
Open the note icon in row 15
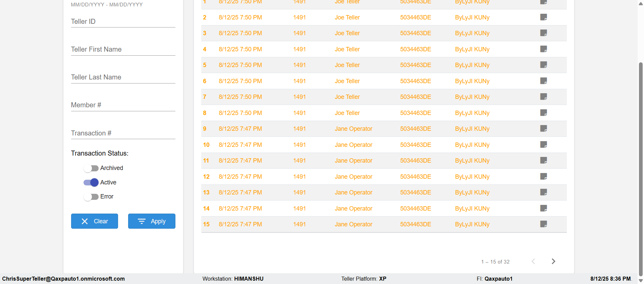[543, 224]
